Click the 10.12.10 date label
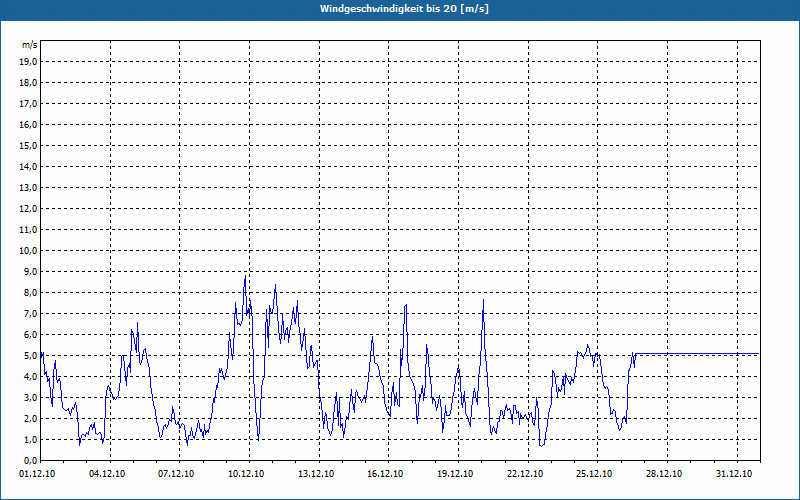Viewport: 800px width, 500px height. click(246, 474)
